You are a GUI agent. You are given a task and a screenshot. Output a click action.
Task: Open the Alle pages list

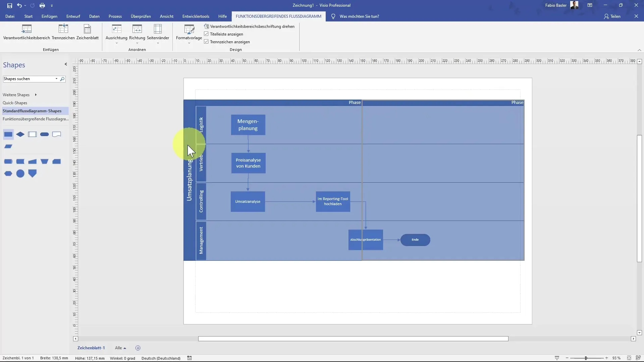coord(120,348)
